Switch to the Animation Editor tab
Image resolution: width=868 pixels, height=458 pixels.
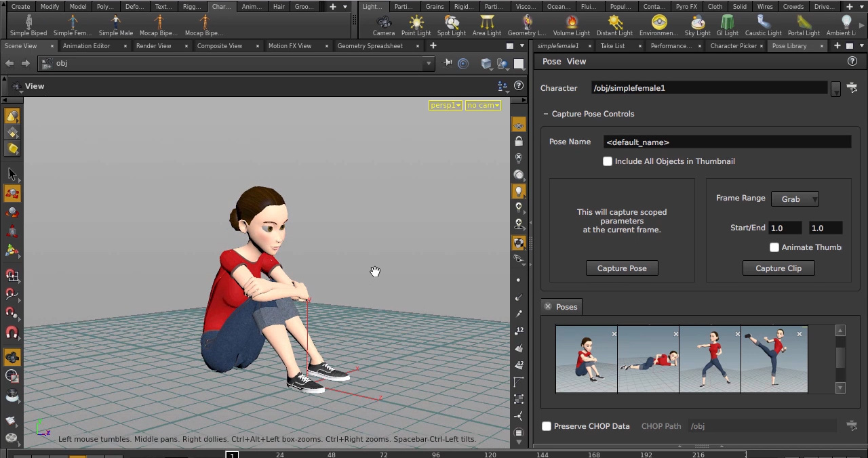point(86,45)
